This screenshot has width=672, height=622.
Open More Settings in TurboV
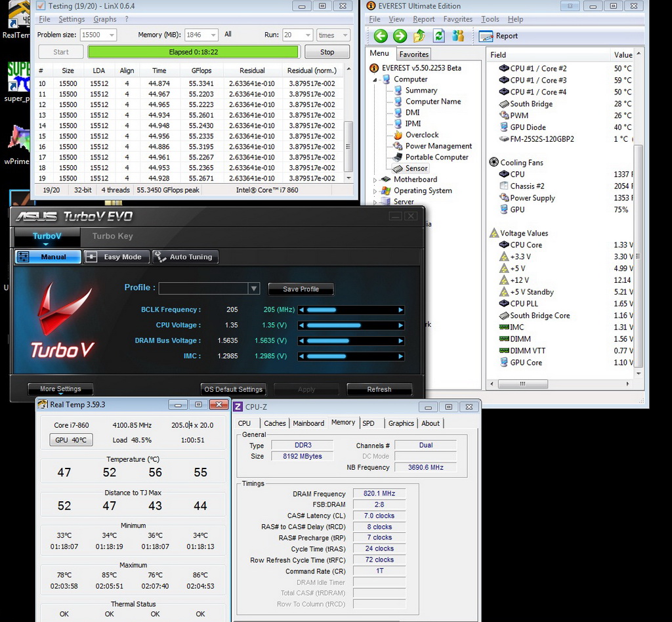click(x=60, y=389)
